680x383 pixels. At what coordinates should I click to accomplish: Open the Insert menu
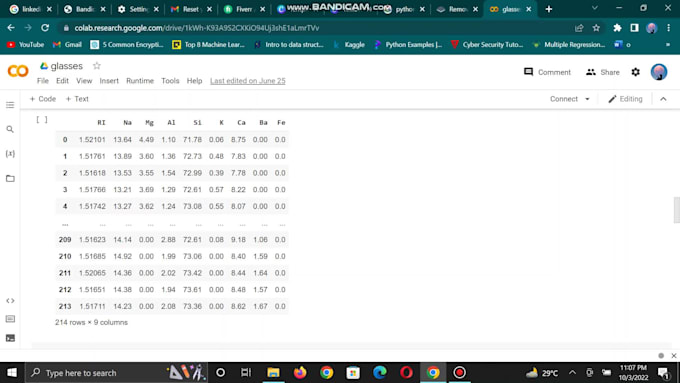(109, 81)
